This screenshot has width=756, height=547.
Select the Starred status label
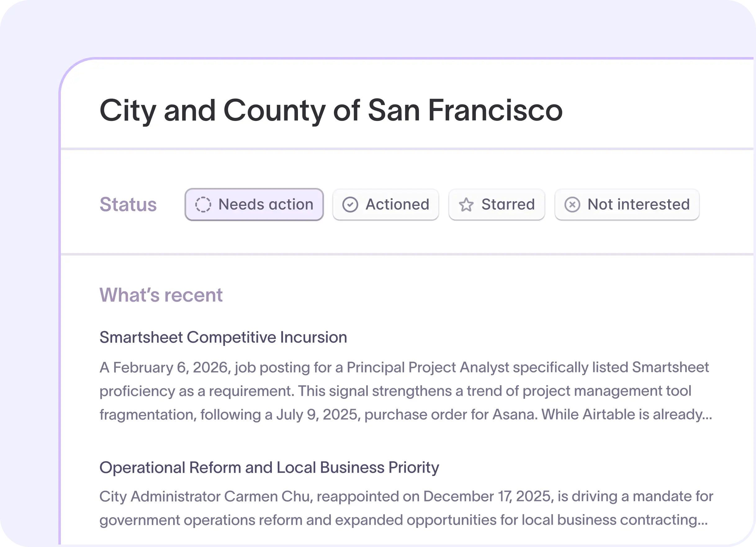508,205
